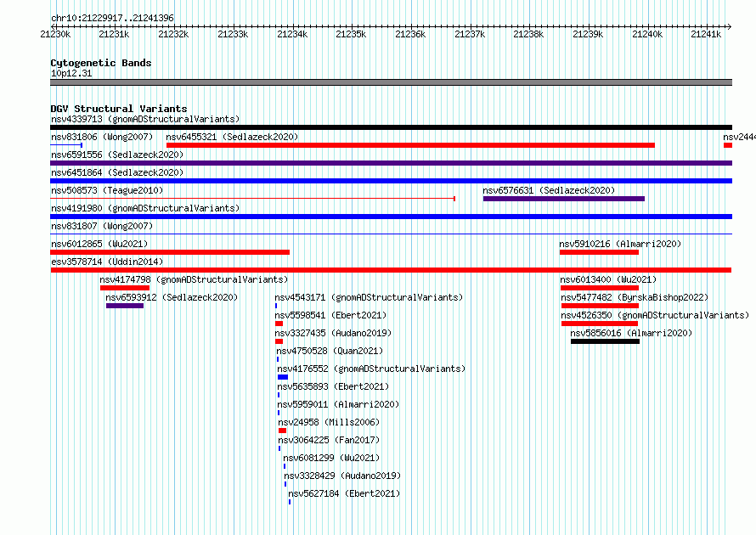Click nsv5959011 (Almarri2020) label
Image resolution: width=756 pixels, height=535 pixels.
click(x=338, y=404)
